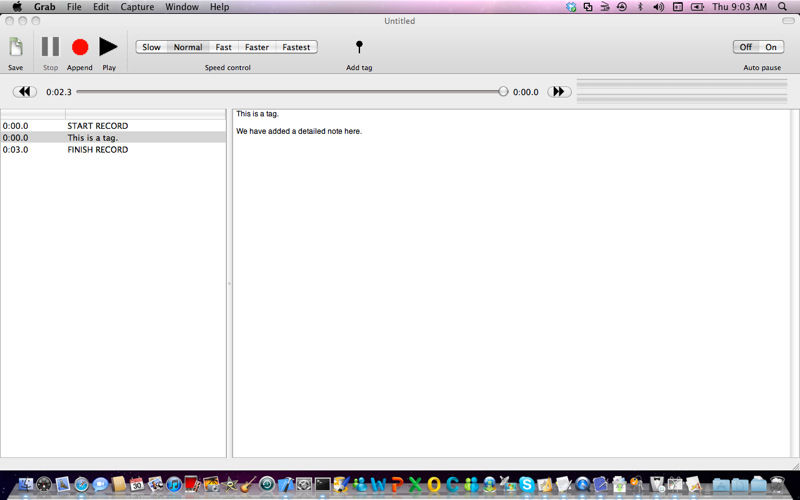
Task: Select the START RECORD row
Action: tap(97, 126)
